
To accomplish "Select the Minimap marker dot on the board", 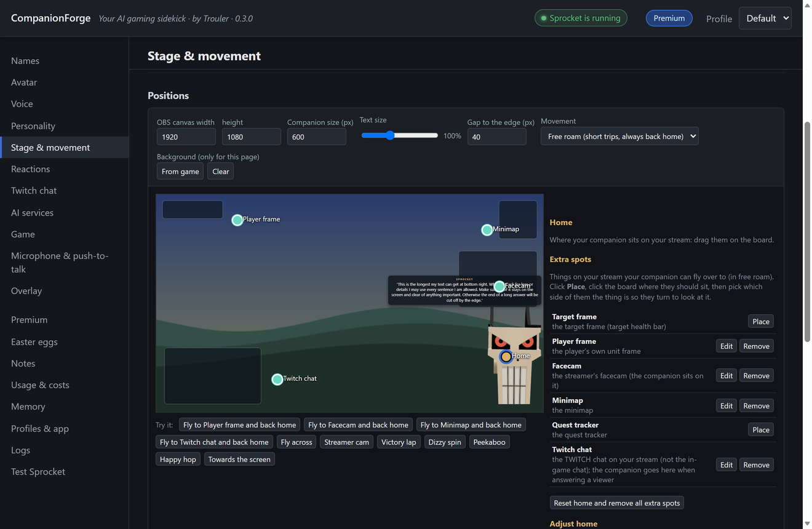I will (x=487, y=230).
